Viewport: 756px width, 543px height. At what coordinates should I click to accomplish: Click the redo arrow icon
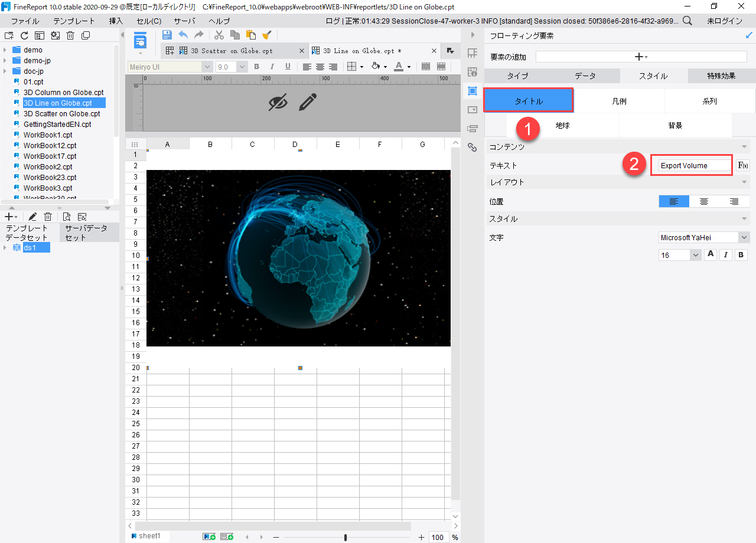click(x=199, y=35)
